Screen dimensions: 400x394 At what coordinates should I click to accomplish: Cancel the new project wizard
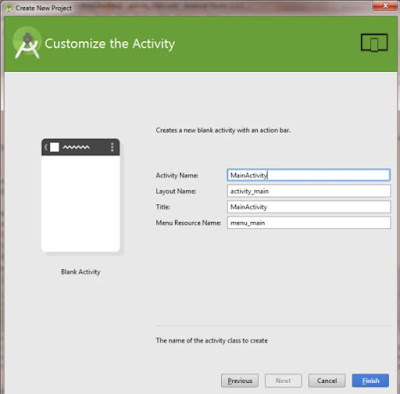point(327,381)
